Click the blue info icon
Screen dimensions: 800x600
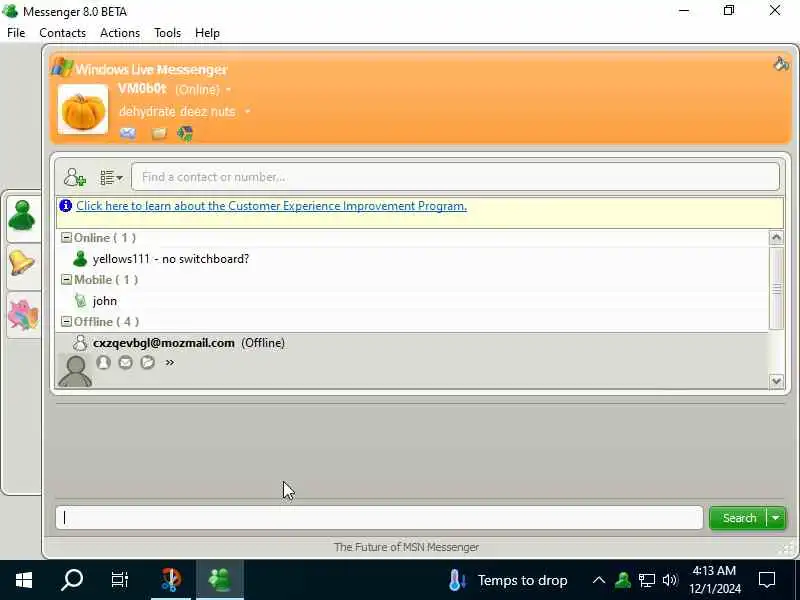pyautogui.click(x=66, y=206)
